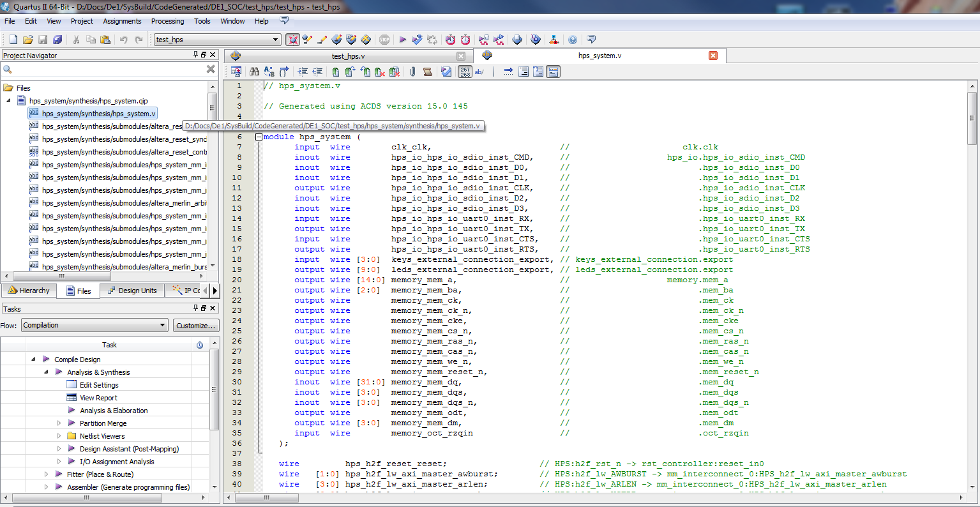
Task: Collapse the Compile Design task
Action: point(34,359)
